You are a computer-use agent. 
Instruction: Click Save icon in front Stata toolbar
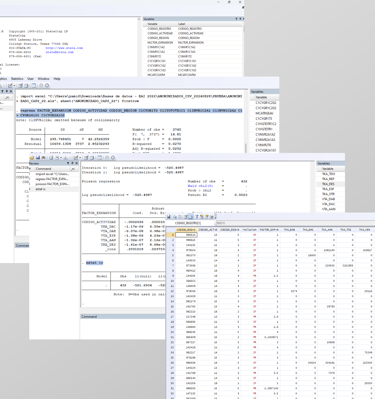point(38,157)
